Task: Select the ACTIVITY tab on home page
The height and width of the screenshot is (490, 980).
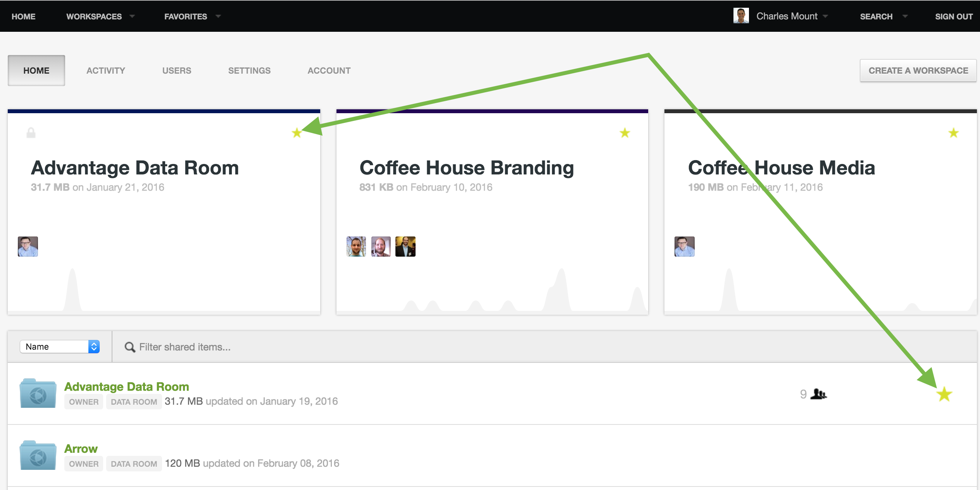Action: [105, 70]
